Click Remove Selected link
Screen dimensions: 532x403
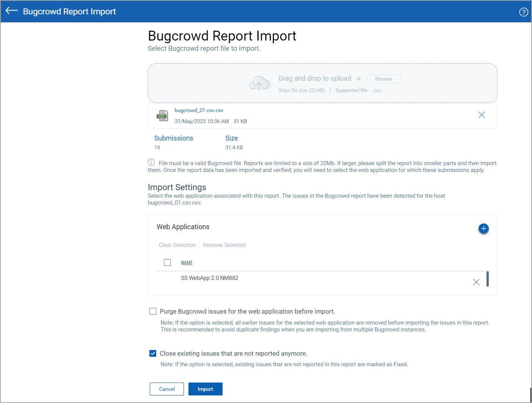(224, 245)
